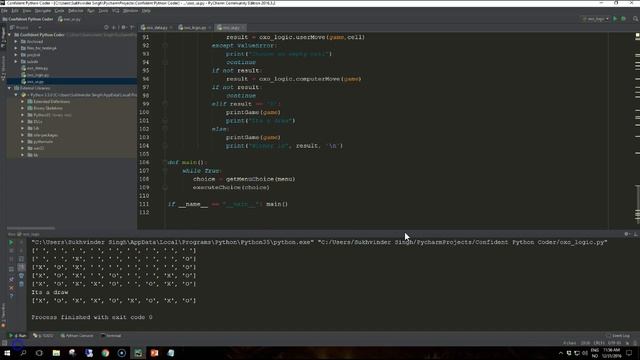Open the Event Log button
640x360 pixels.
coord(618,336)
